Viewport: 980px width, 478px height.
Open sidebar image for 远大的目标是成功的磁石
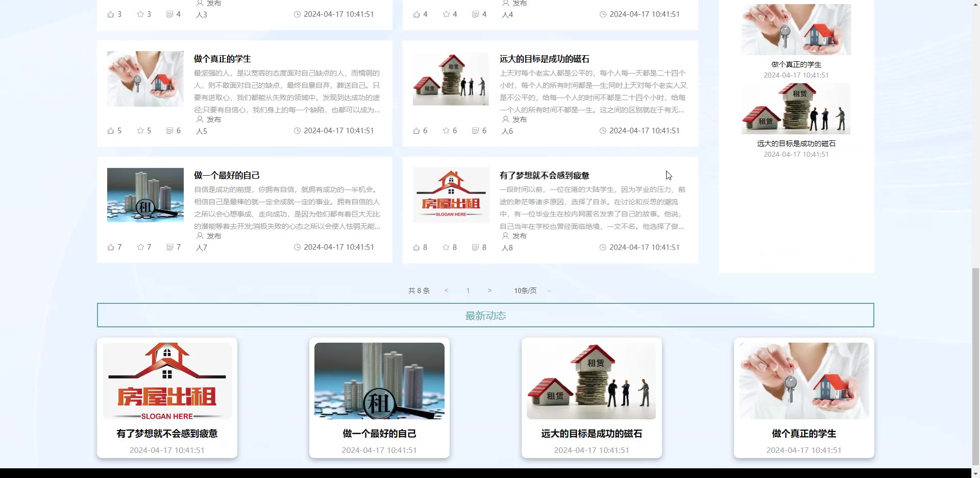click(796, 109)
